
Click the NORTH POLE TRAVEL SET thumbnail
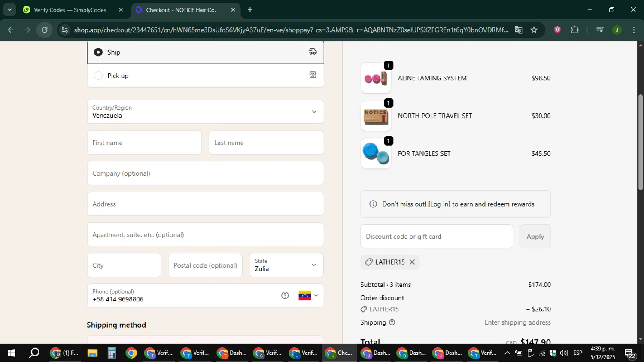click(376, 116)
